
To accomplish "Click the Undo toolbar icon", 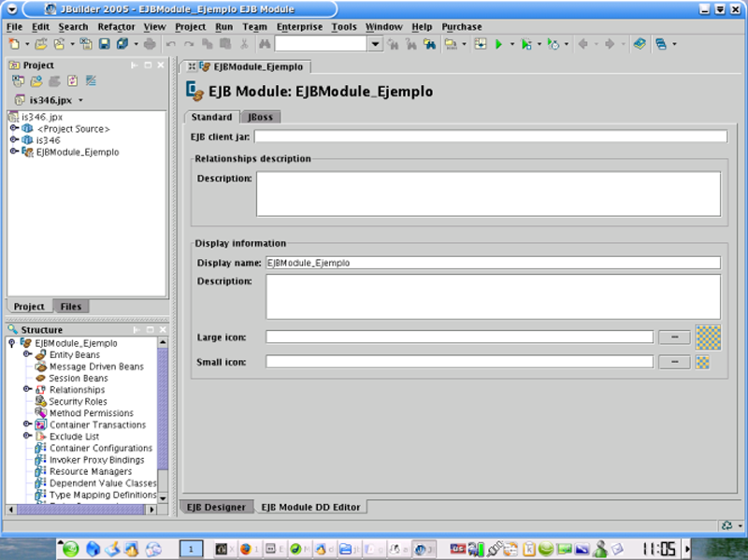I will pyautogui.click(x=171, y=44).
